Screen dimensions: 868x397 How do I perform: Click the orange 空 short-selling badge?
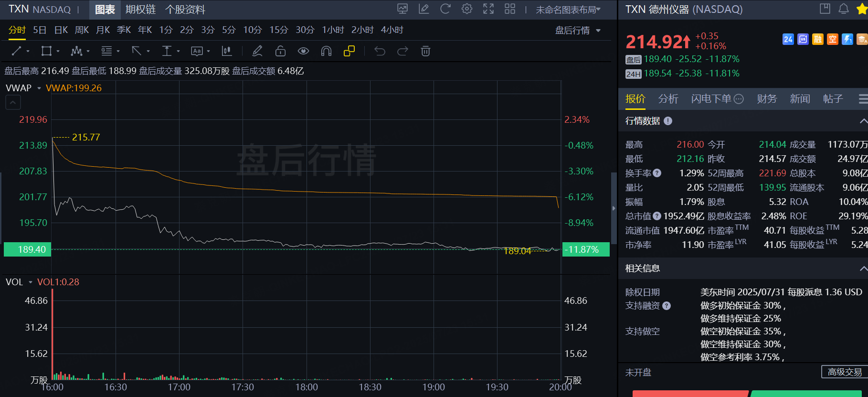833,39
